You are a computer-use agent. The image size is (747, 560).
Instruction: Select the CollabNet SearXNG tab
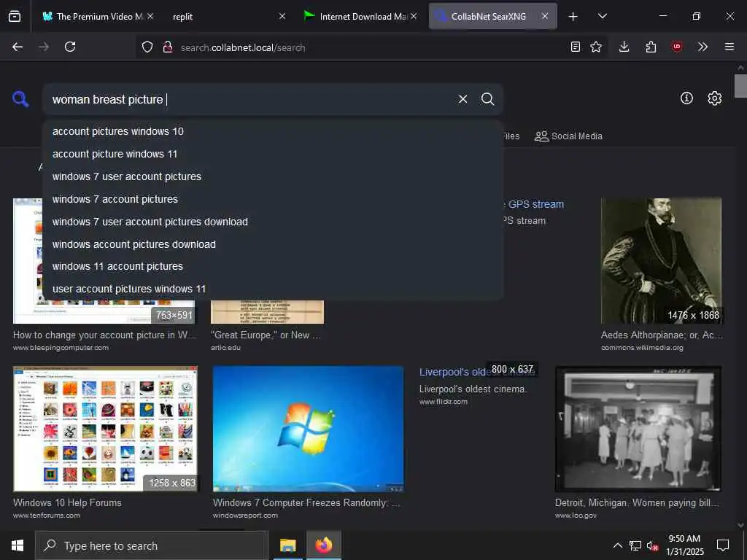[492, 16]
